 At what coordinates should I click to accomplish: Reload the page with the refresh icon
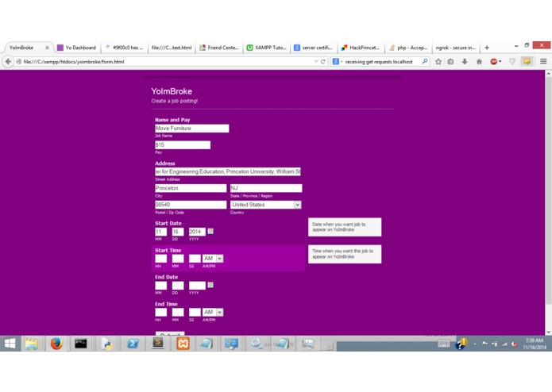[322, 62]
